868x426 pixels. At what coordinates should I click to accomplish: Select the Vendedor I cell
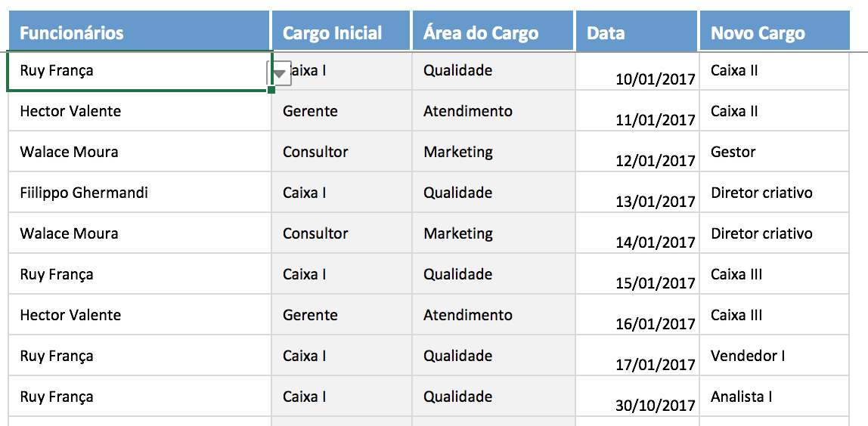[773, 357]
